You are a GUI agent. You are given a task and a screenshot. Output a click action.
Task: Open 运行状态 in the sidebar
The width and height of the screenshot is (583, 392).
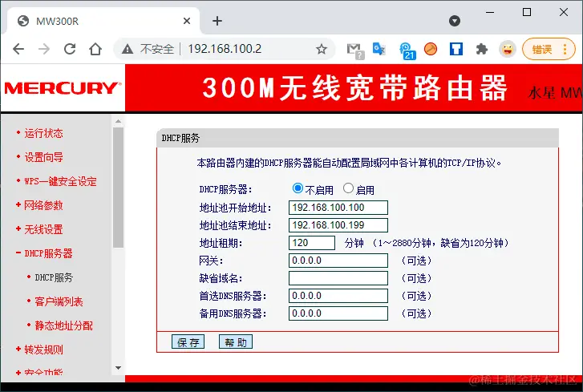point(43,133)
